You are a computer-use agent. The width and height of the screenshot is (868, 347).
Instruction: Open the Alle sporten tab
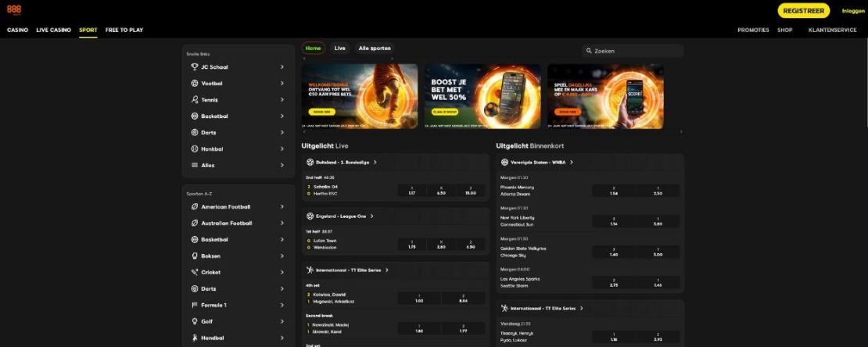[x=375, y=48]
